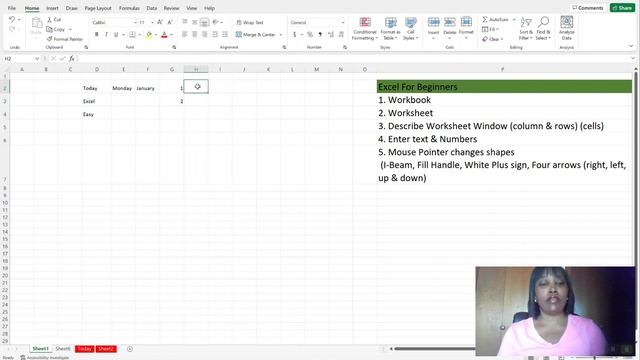Switch to the Review tab
The width and height of the screenshot is (640, 360).
pos(171,8)
